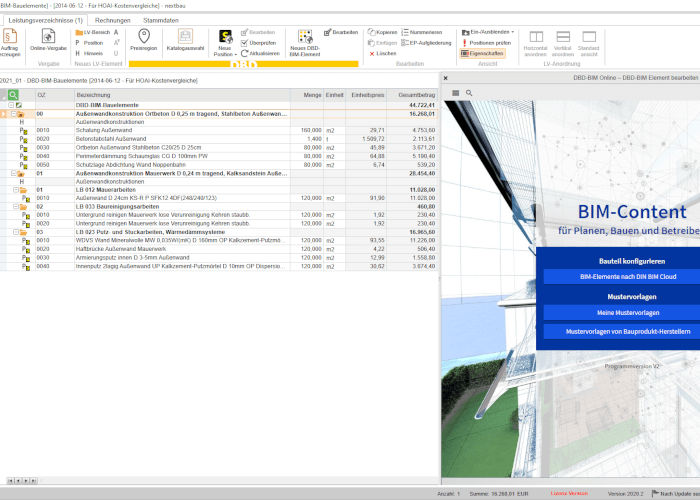Select Ortbeton Außenwand Stahlbeton C20/25 row

[x=219, y=147]
